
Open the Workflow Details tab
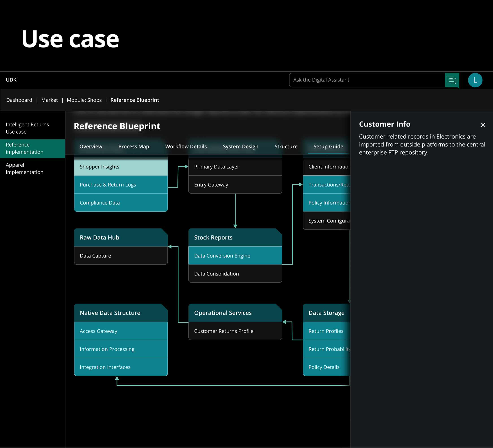(186, 146)
